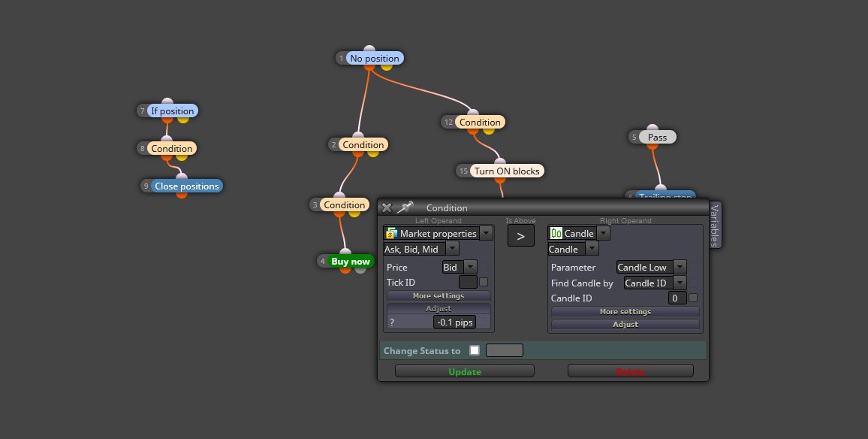Select the Close positions block

tap(186, 186)
